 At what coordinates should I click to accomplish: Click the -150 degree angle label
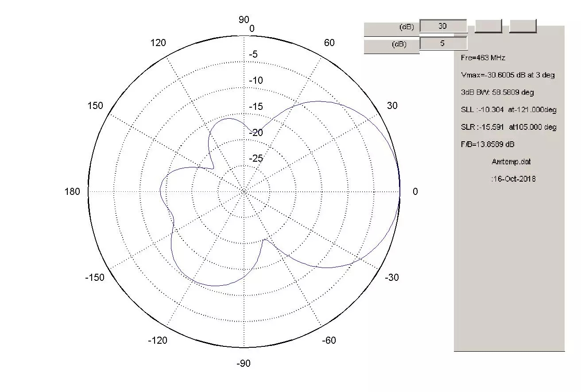tap(94, 278)
